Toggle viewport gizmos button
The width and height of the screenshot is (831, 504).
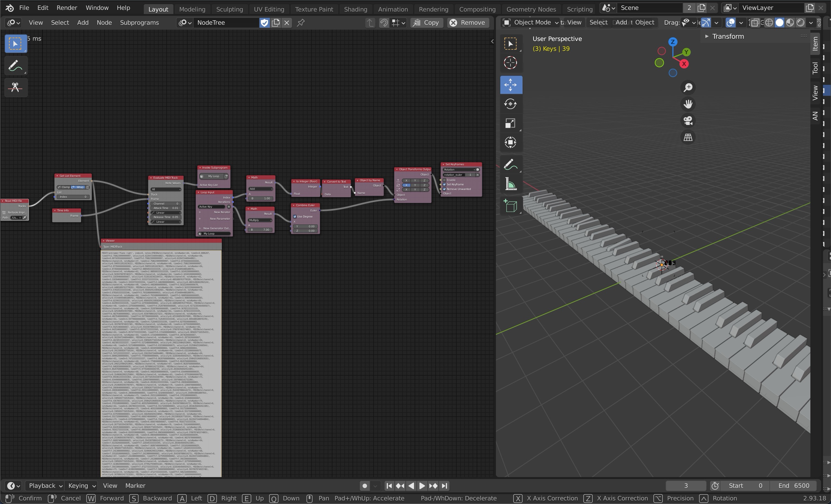(x=706, y=23)
